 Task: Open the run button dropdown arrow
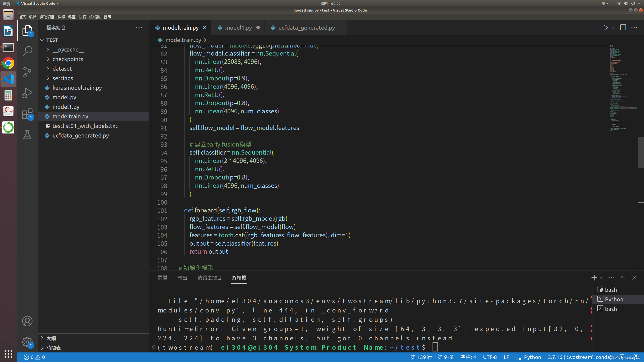click(x=613, y=28)
